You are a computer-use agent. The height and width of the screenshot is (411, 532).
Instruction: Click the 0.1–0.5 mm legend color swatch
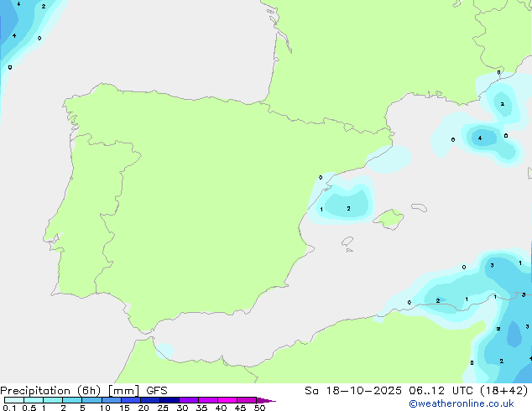click(14, 400)
